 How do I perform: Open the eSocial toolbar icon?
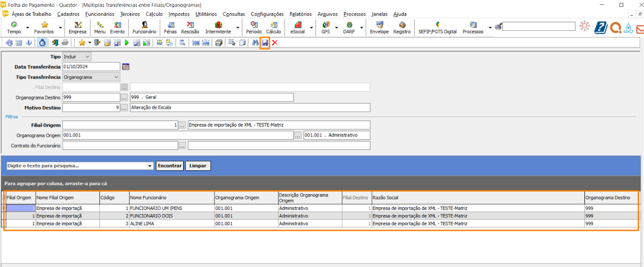coord(297,27)
